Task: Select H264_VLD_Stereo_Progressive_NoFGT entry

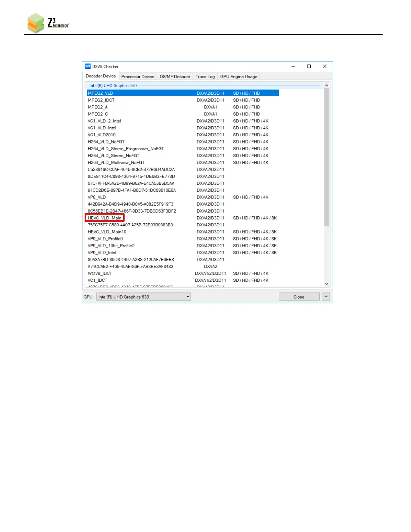Action: (x=183, y=149)
